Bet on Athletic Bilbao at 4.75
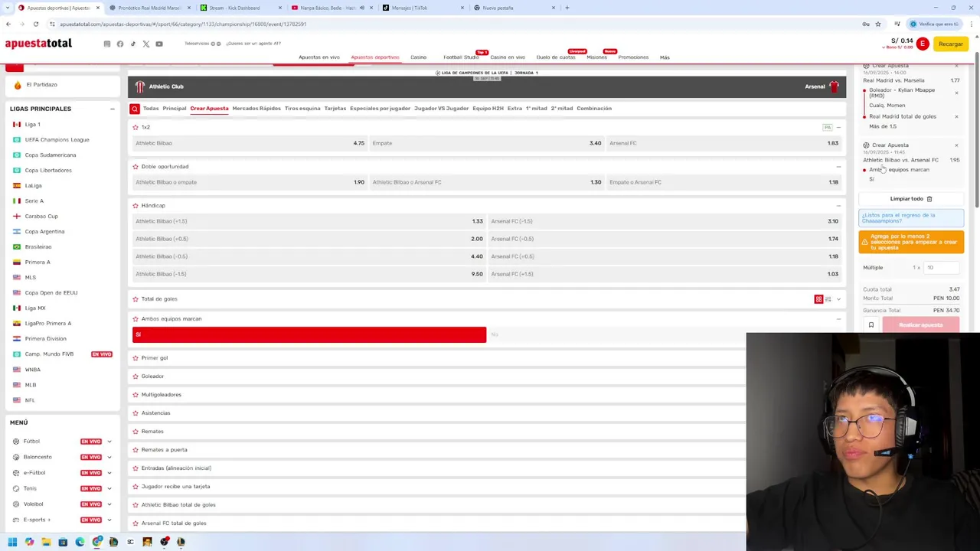Screen dimensions: 980x551 (x=250, y=143)
